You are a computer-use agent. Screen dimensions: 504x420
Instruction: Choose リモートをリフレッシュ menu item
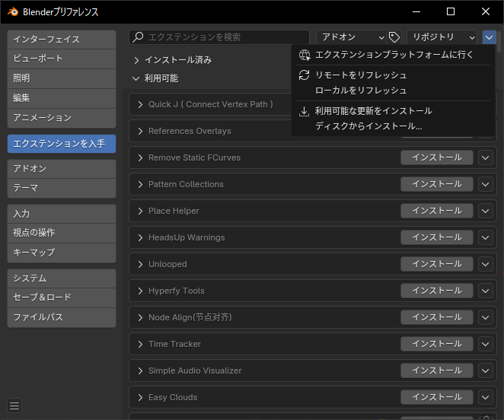click(393, 75)
